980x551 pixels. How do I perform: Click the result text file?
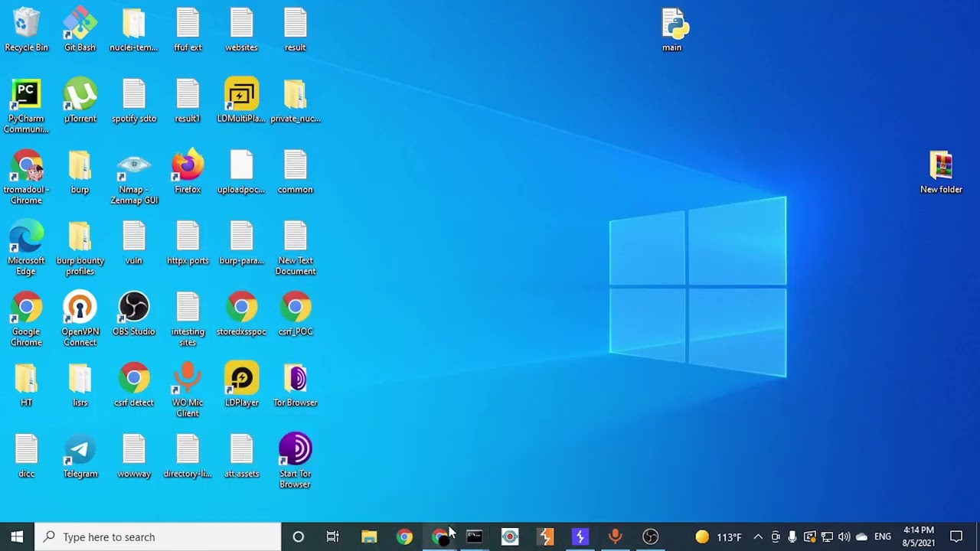296,31
